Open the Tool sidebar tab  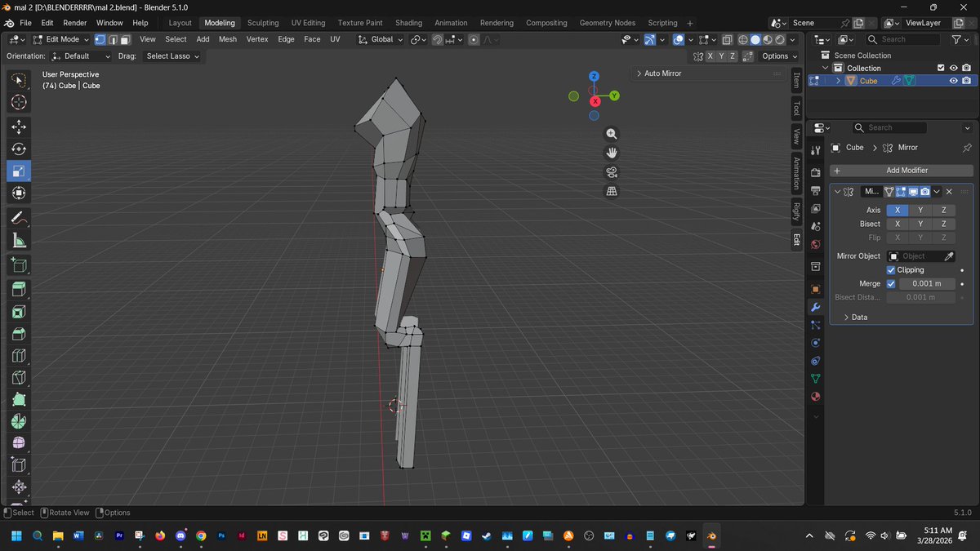(x=796, y=109)
